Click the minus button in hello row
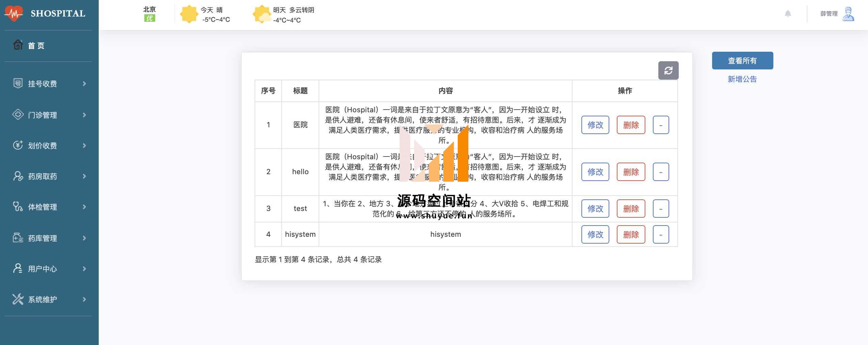This screenshot has height=345, width=868. 661,172
